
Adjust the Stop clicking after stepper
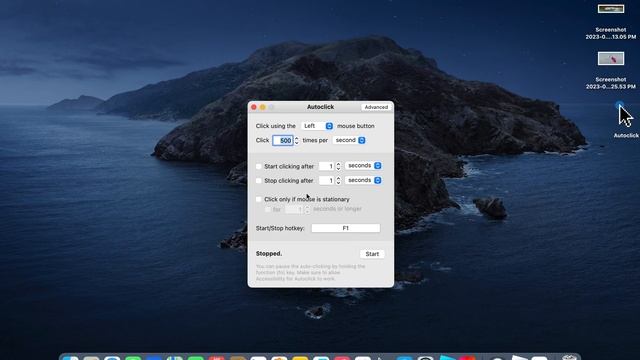pos(338,180)
